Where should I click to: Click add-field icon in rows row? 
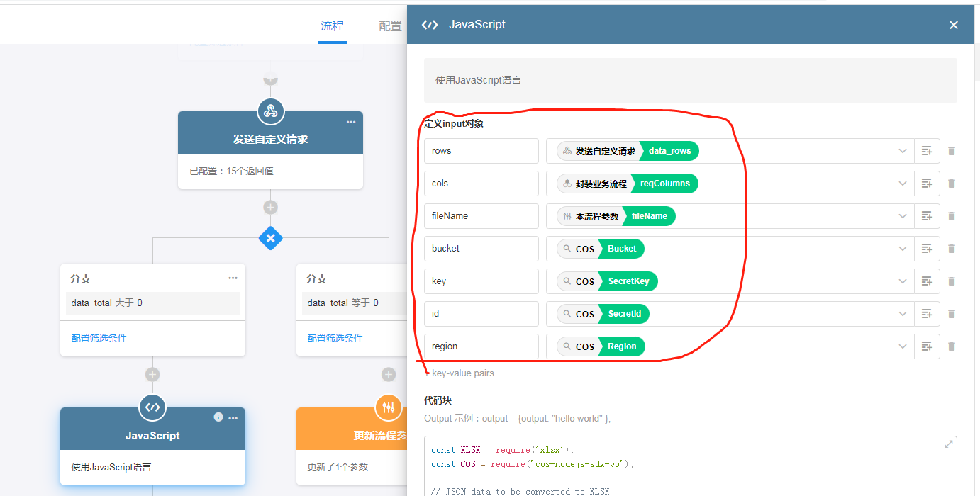click(926, 151)
